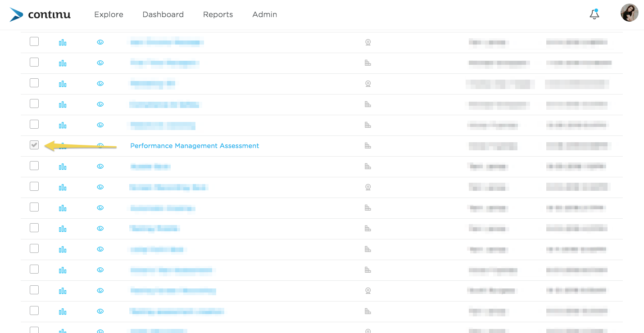Screen dimensions: 644x333
Task: Open bar chart icon in row directly above Performance Management Assessment
Action: (63, 125)
